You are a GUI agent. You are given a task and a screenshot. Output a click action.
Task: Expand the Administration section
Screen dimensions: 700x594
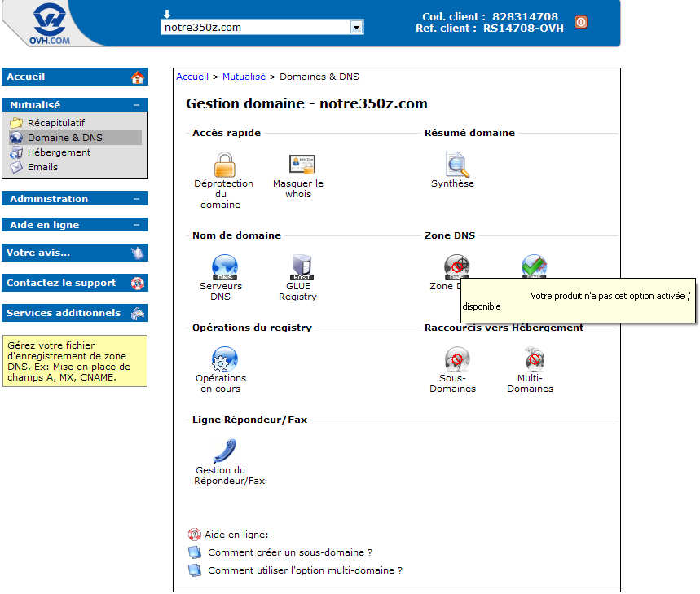pos(75,199)
